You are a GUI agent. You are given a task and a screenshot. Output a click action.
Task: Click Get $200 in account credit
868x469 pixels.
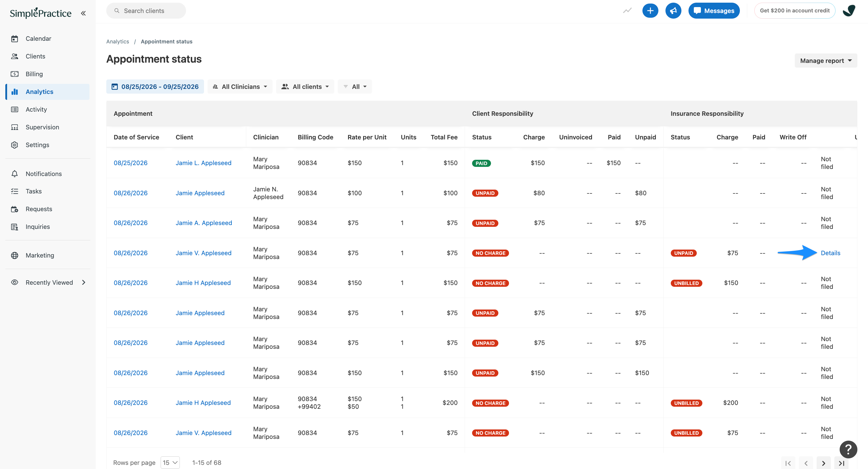[794, 11]
